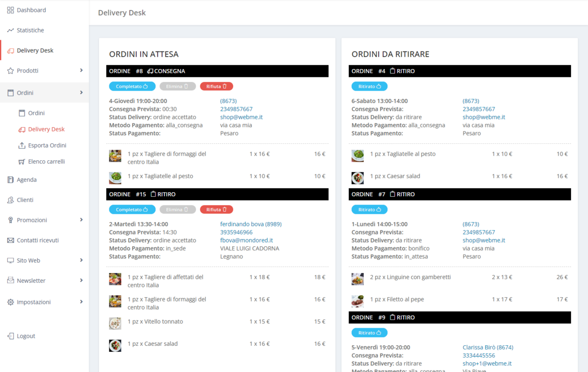The width and height of the screenshot is (588, 372).
Task: Select Ordini submenu item under Ordini
Action: 36,113
